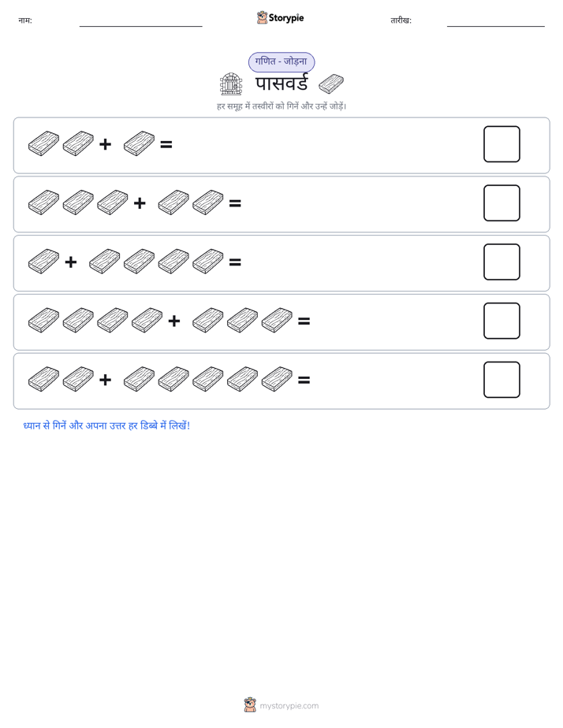Image resolution: width=563 pixels, height=728 pixels.
Task: Click the गणित - जोड़ना category badge
Action: pos(281,61)
